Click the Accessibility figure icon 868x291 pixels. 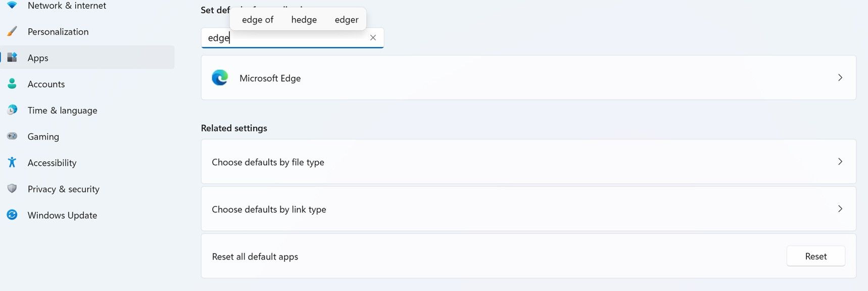[x=12, y=162]
